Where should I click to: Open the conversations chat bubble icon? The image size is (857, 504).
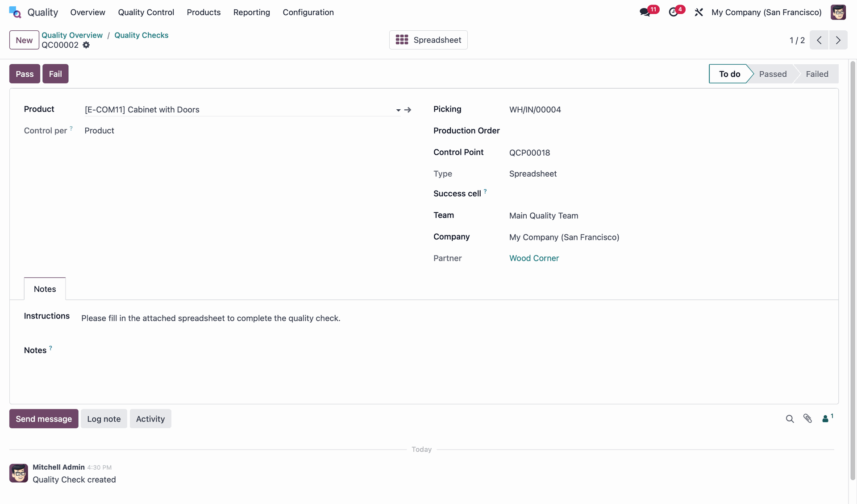tap(645, 12)
